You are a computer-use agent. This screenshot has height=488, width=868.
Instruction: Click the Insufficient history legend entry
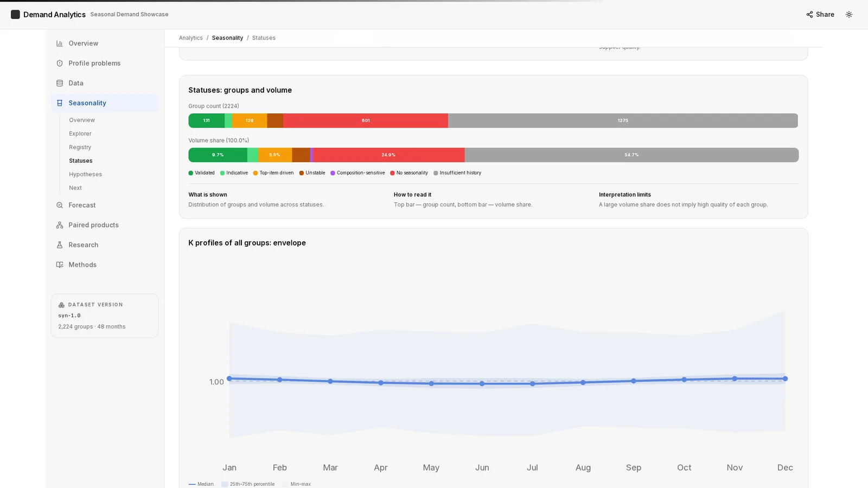pyautogui.click(x=457, y=173)
